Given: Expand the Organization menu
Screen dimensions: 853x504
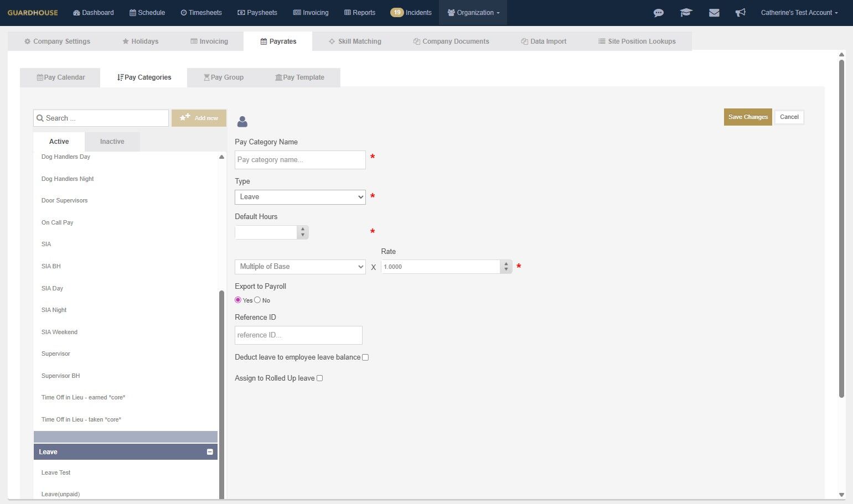Looking at the screenshot, I should click(473, 13).
